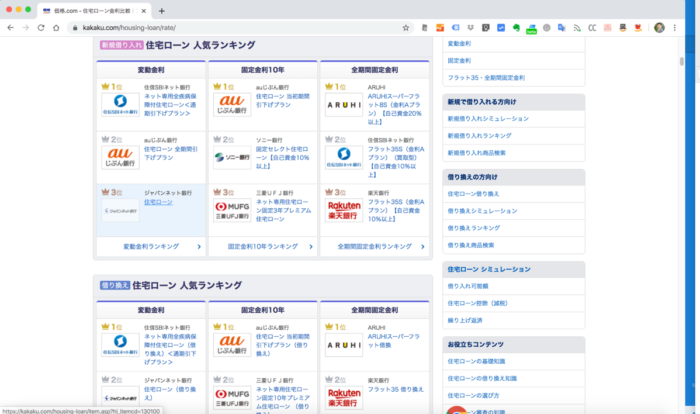Click ジャパンネット銀行 logo in 新規借り入れ 3位
This screenshot has width=700, height=414.
click(121, 210)
